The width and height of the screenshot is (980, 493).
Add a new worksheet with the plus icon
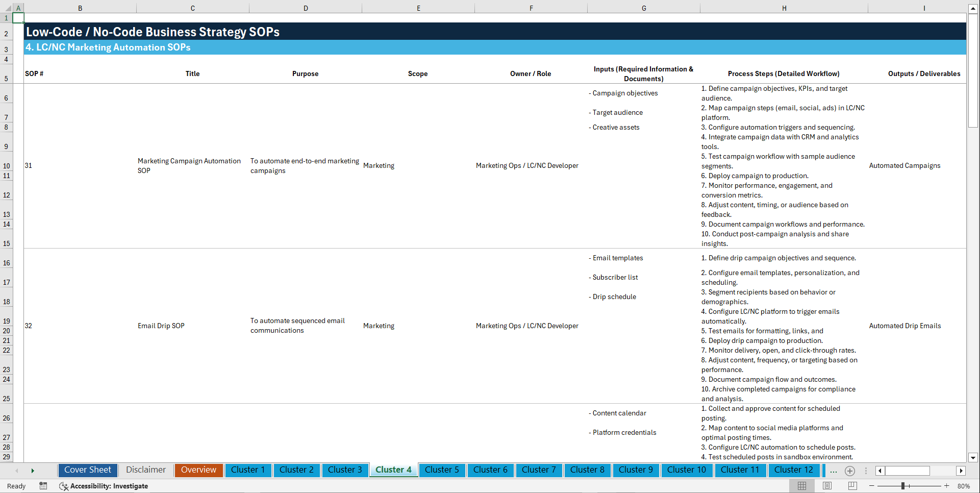[x=850, y=471]
